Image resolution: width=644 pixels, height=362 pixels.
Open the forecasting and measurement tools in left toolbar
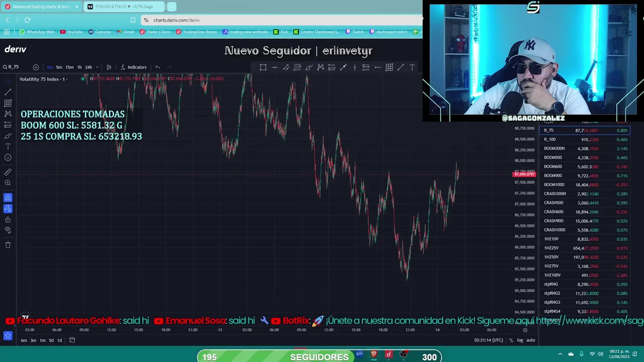pos(8,125)
